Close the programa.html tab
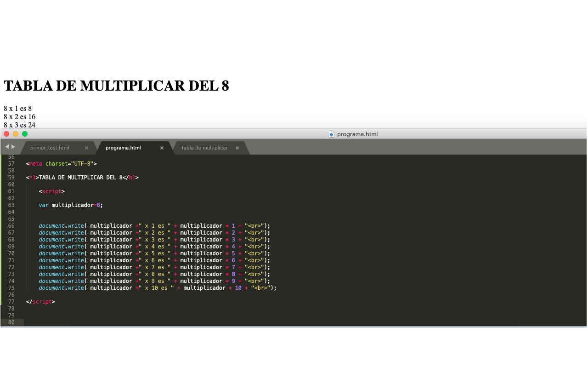The image size is (588, 368). coord(162,148)
